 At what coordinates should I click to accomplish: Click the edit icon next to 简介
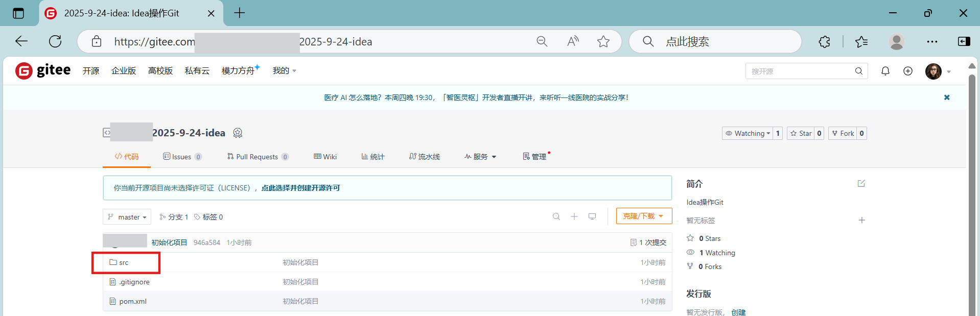click(861, 183)
